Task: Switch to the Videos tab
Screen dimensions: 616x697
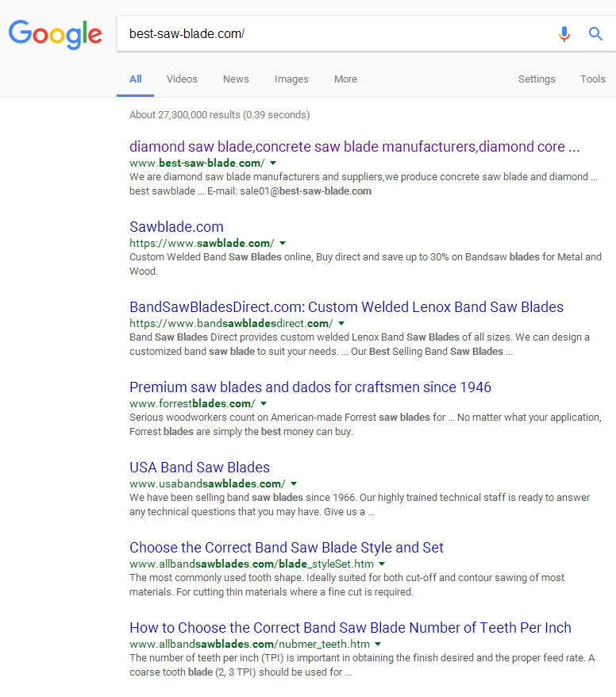Action: (x=182, y=79)
